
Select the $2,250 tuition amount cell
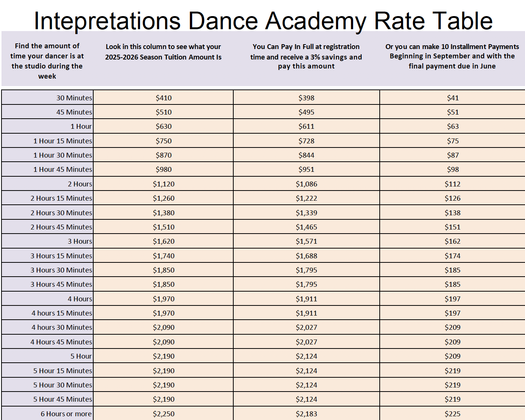[x=164, y=414]
